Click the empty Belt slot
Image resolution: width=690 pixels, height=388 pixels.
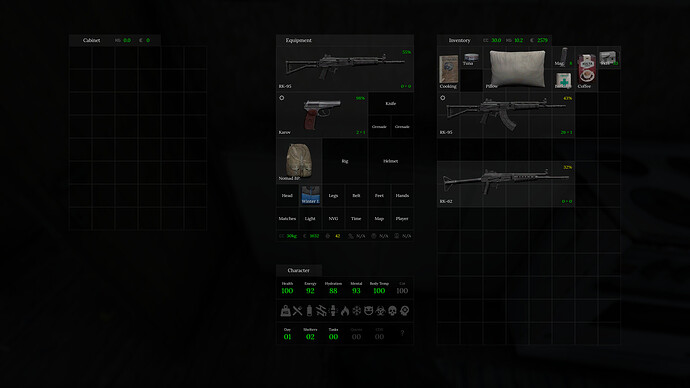pyautogui.click(x=356, y=195)
